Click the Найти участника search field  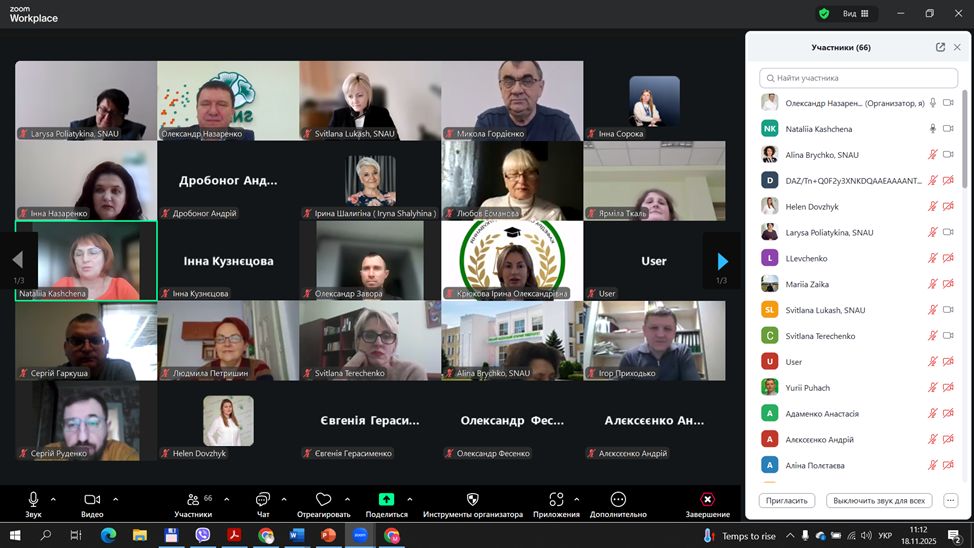(x=858, y=78)
